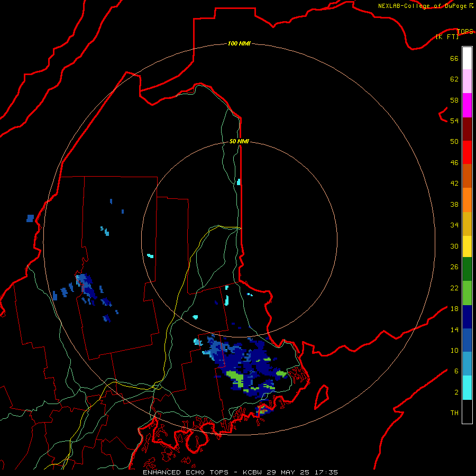Image resolution: width=476 pixels, height=476 pixels.
Task: Click the "6" legend value
Action: [x=456, y=371]
